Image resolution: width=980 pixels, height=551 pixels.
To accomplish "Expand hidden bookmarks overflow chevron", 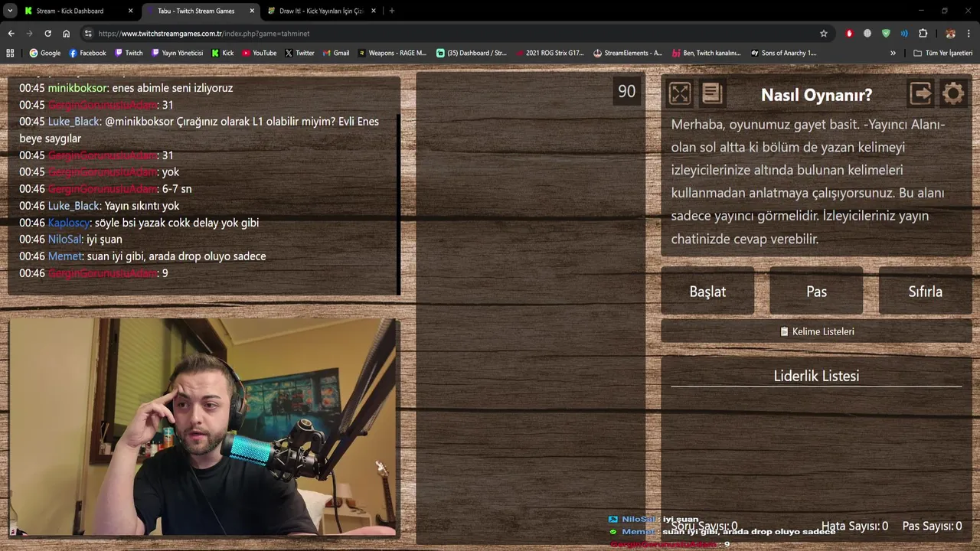I will [893, 53].
